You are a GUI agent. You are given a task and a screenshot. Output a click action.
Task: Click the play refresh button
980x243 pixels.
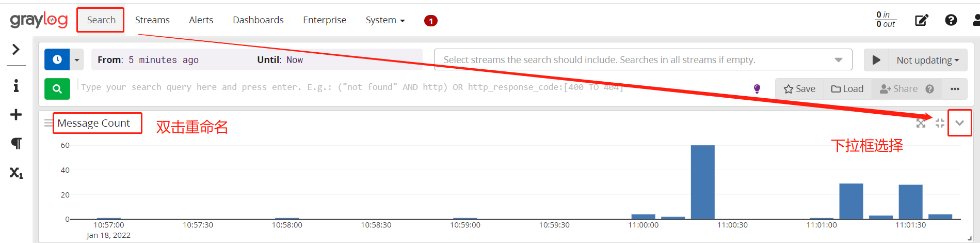point(876,60)
